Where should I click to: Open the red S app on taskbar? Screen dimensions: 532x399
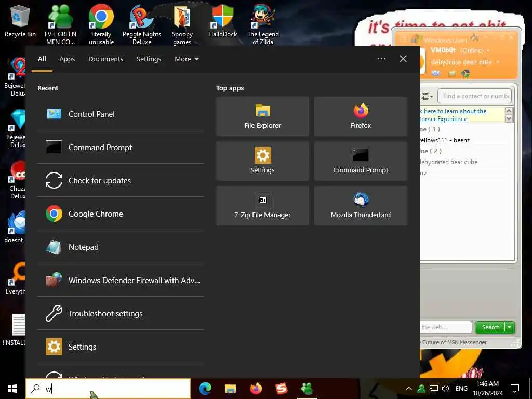coord(281,389)
